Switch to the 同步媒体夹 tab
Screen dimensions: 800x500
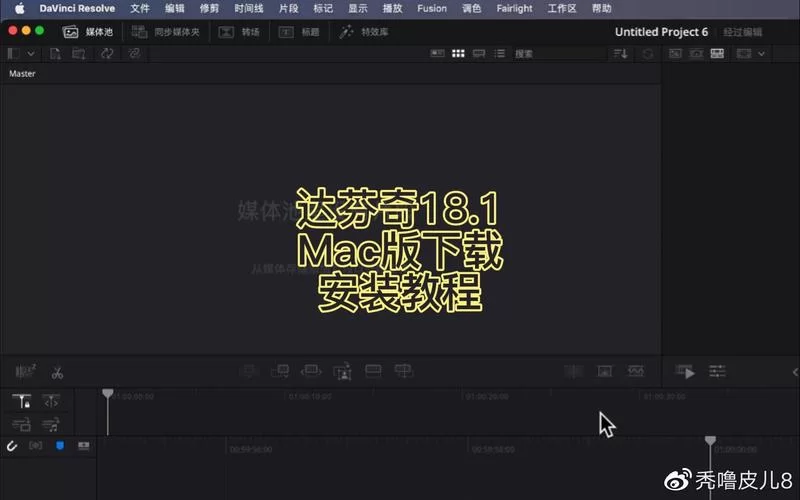click(x=166, y=32)
